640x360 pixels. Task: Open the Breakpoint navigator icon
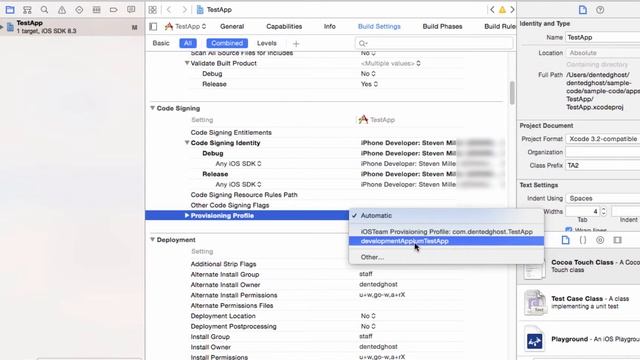[x=113, y=10]
